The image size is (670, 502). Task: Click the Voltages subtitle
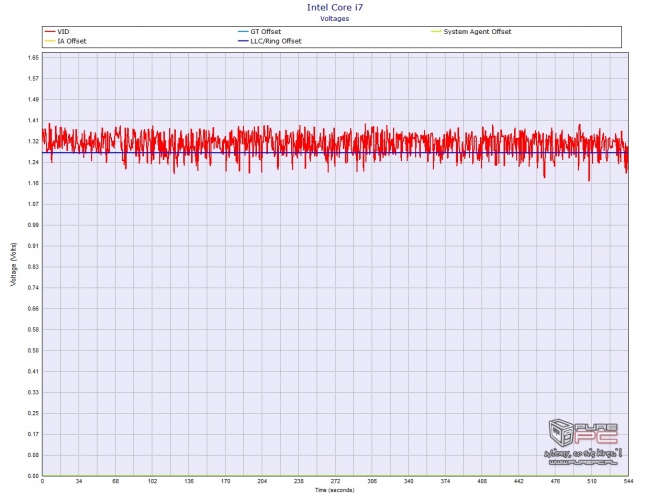pyautogui.click(x=335, y=18)
